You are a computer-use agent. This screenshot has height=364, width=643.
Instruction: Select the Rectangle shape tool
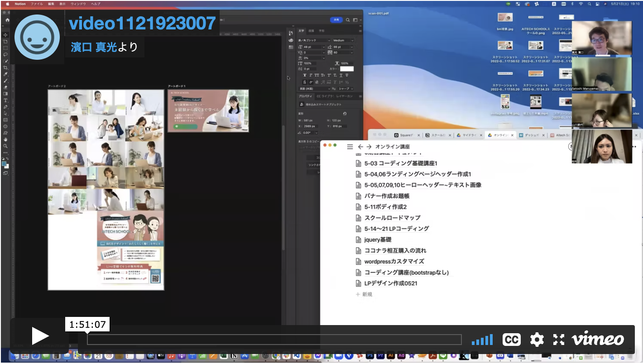click(5, 120)
